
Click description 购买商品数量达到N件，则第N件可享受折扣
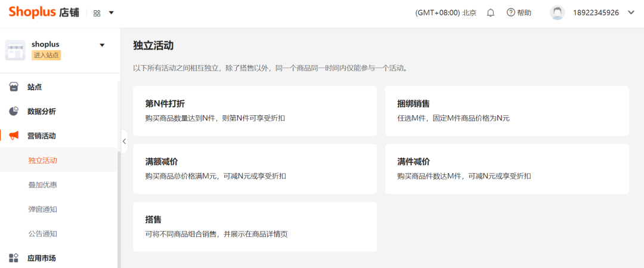pos(215,118)
